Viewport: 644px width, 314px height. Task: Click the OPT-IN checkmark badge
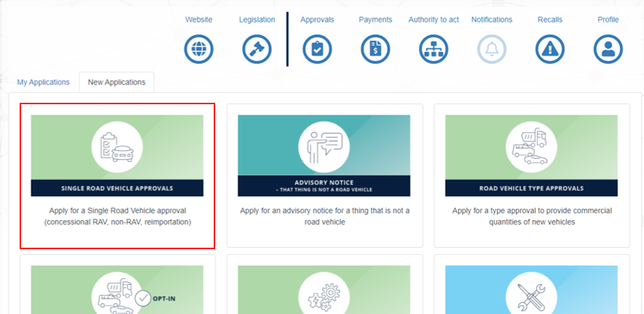tap(143, 299)
